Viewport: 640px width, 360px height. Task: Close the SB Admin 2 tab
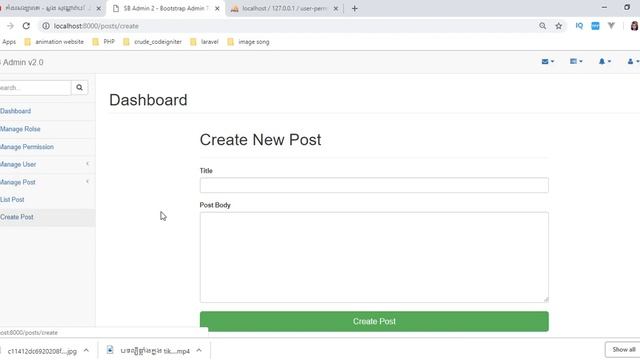coord(217,8)
